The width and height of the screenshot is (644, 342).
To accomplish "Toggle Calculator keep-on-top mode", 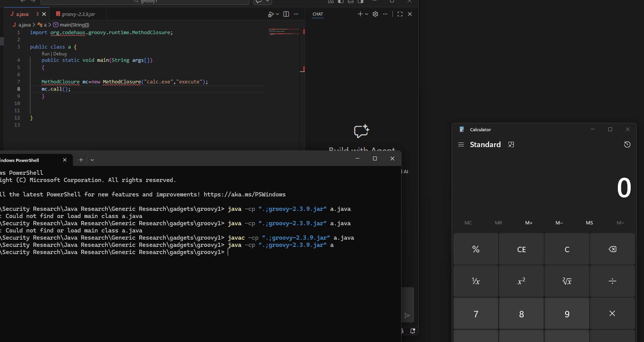I will [x=511, y=144].
